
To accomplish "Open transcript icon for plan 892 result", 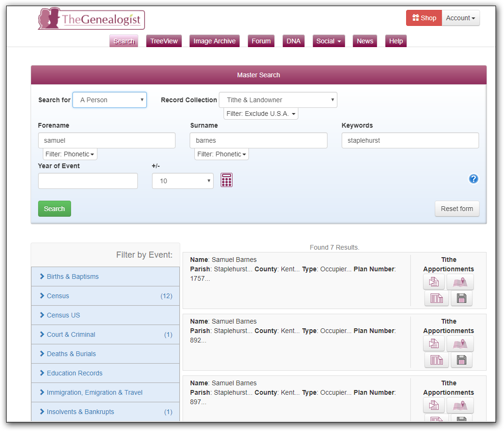I will point(434,343).
